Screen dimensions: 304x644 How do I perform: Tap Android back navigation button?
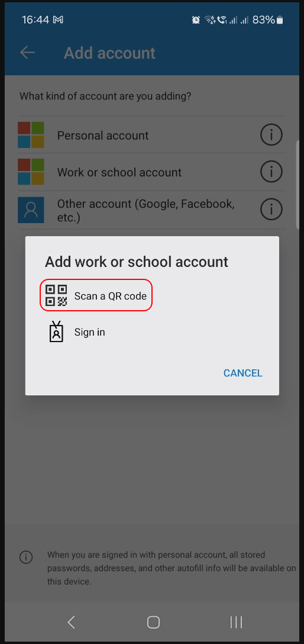coord(72,622)
